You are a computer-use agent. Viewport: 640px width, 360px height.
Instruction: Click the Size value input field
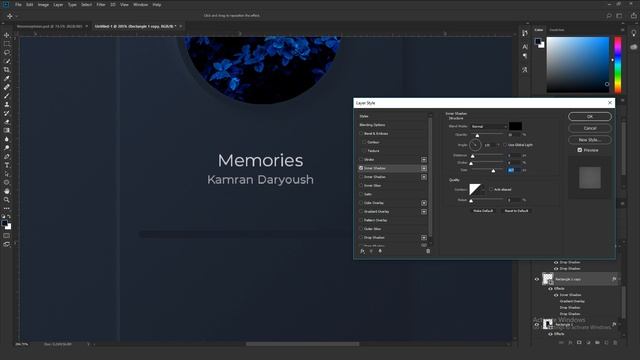513,170
